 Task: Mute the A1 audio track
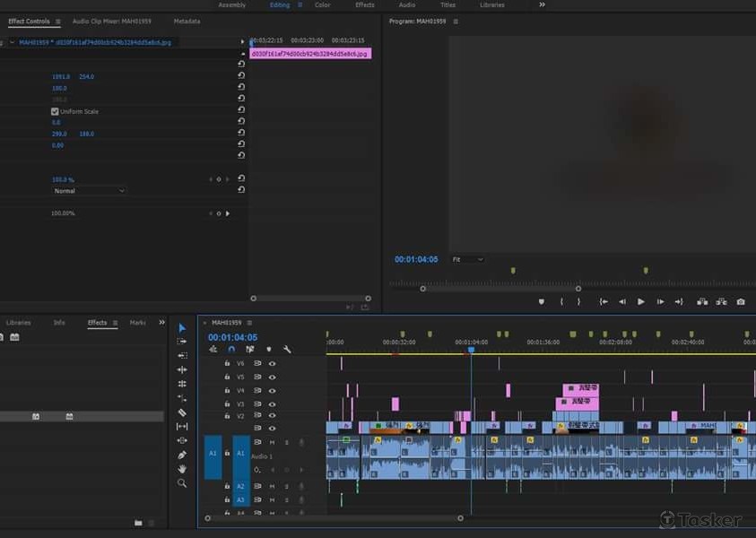pos(272,440)
